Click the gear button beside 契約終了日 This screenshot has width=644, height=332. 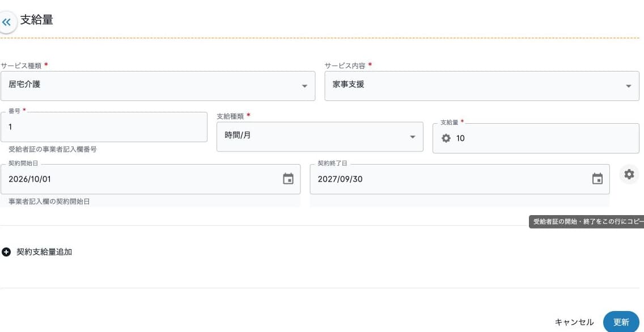(629, 174)
